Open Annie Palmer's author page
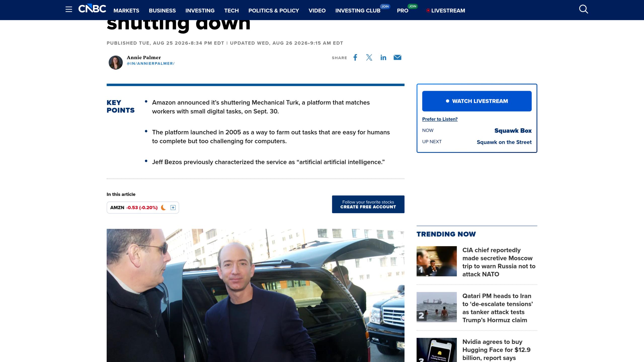 pyautogui.click(x=144, y=57)
